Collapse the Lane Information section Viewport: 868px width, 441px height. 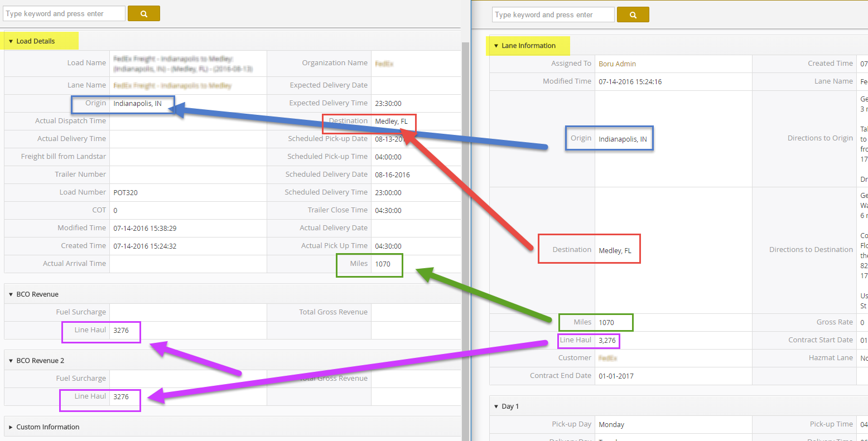tap(496, 46)
